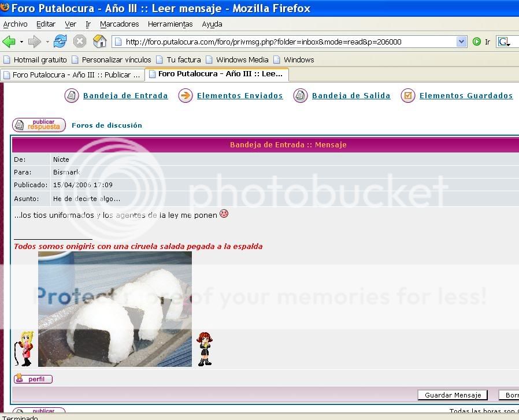Click the green Ir go icon

477,42
